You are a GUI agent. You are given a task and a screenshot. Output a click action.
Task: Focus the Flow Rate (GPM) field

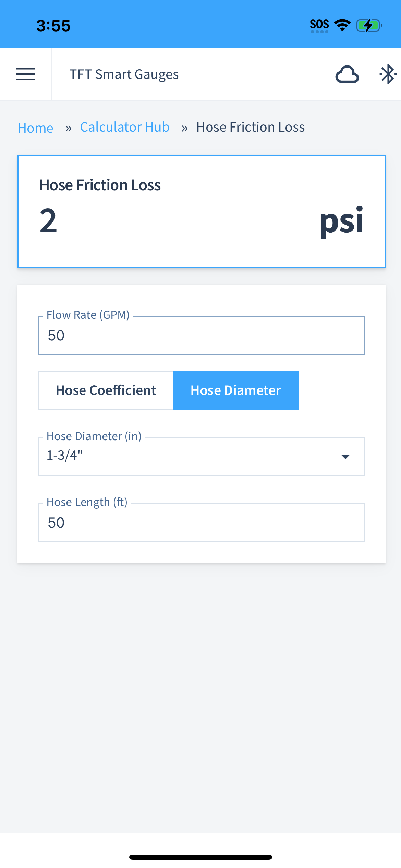click(202, 335)
